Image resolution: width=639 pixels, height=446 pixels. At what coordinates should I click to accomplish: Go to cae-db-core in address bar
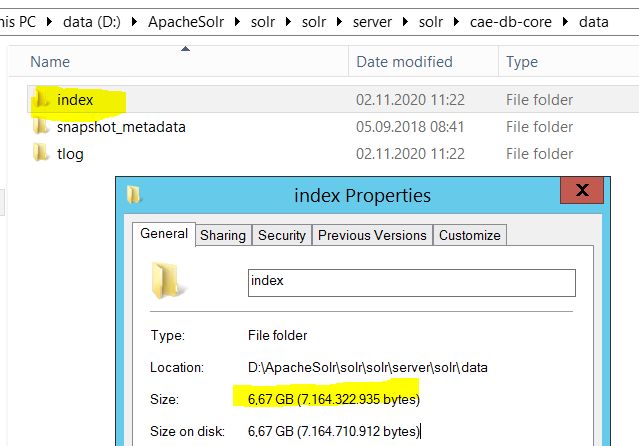pyautogui.click(x=511, y=22)
